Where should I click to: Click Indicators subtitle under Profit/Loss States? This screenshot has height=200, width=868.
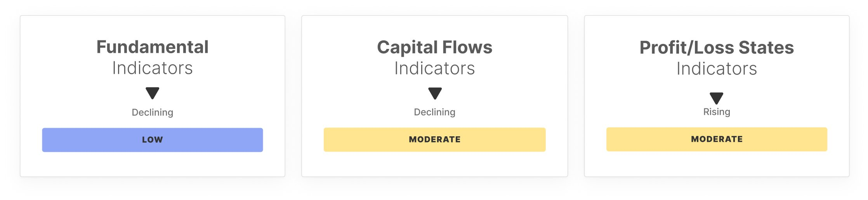[x=717, y=69]
